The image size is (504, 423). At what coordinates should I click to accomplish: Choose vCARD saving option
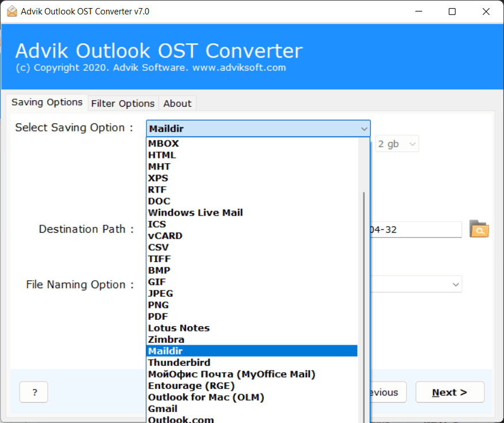tap(252, 236)
